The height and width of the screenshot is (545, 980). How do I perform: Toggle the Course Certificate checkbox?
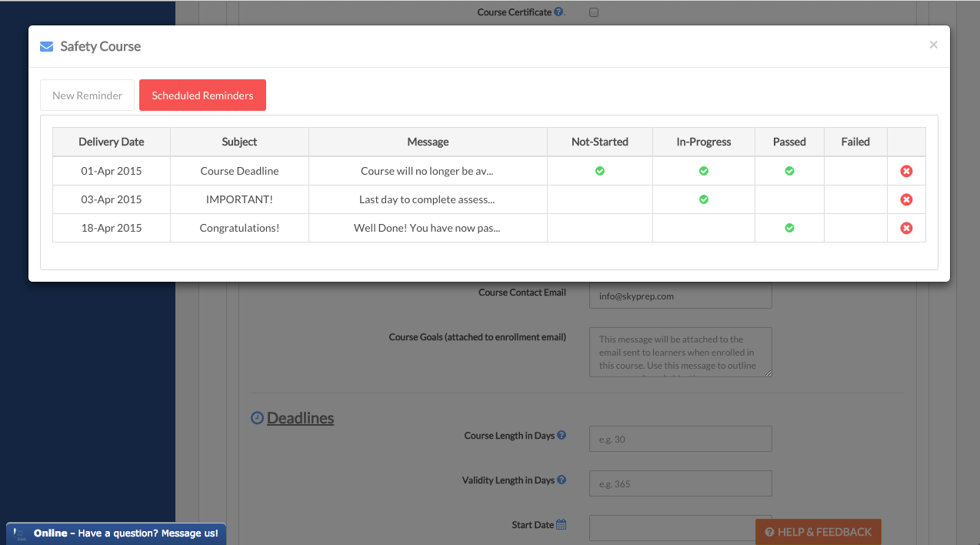click(x=594, y=12)
